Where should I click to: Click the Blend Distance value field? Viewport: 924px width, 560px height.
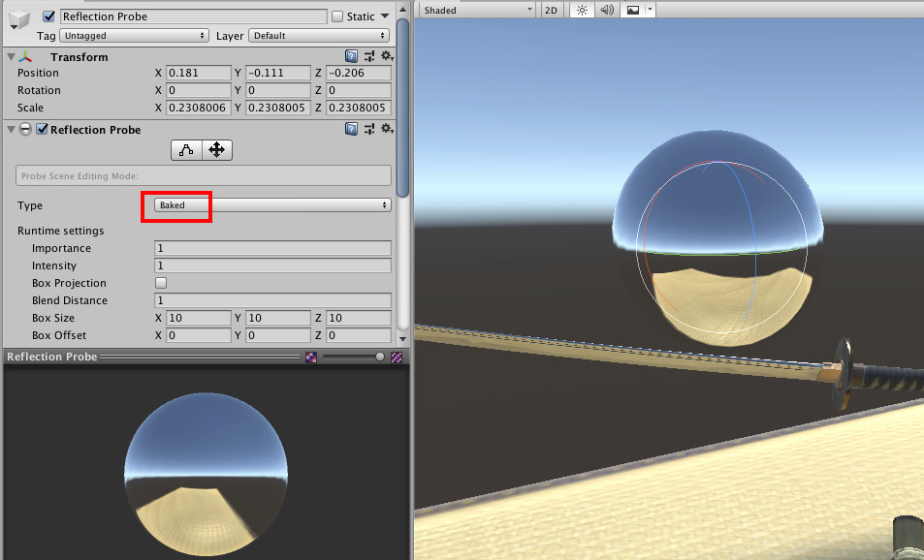pos(272,300)
